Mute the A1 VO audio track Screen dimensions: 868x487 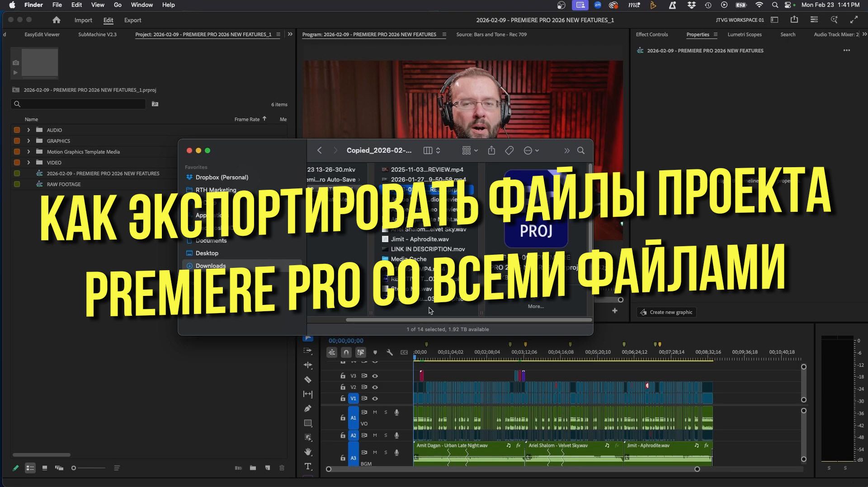coord(374,412)
